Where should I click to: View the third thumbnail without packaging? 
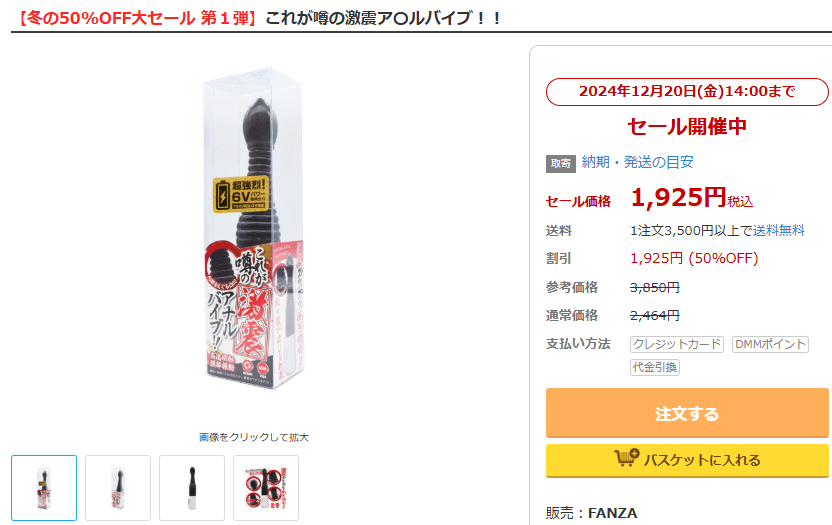pos(192,488)
